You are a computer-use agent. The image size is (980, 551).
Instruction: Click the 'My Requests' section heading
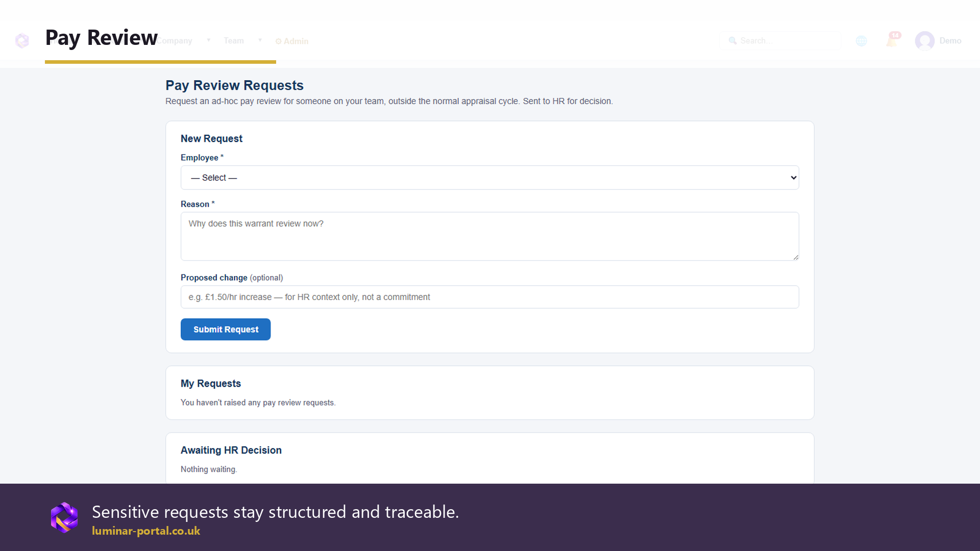pyautogui.click(x=211, y=384)
